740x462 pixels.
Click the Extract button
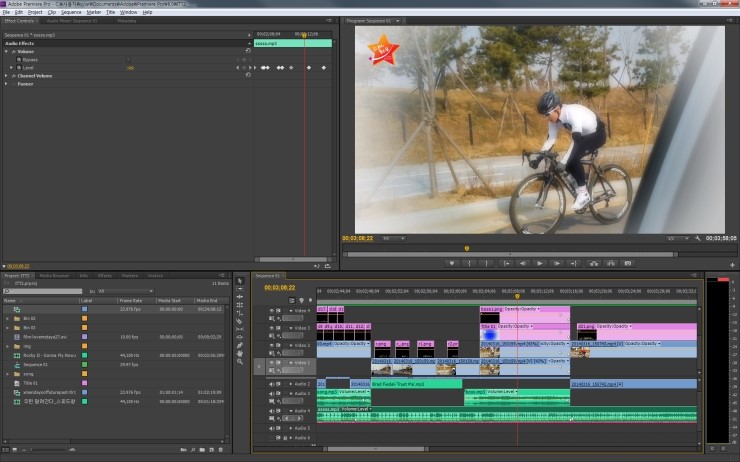pos(611,263)
